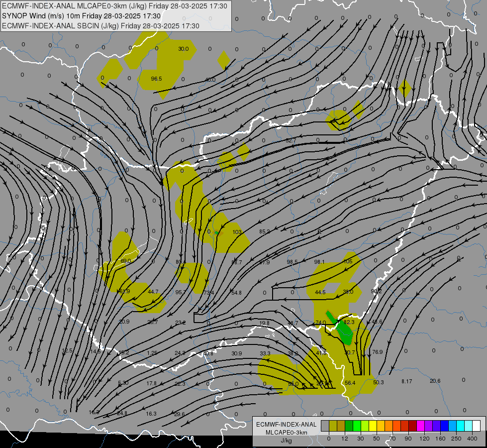Click the MLCAPE0-3km title line in header

pyautogui.click(x=114, y=6)
